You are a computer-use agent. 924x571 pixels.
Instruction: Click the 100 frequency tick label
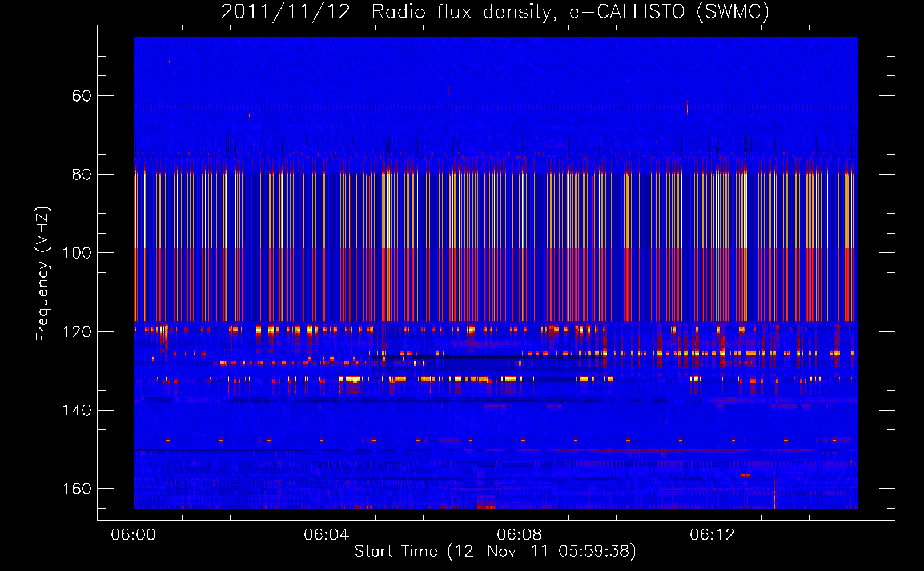(x=77, y=253)
